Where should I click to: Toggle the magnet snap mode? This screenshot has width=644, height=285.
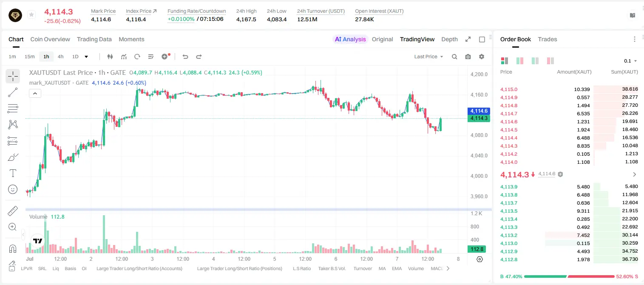coord(13,248)
